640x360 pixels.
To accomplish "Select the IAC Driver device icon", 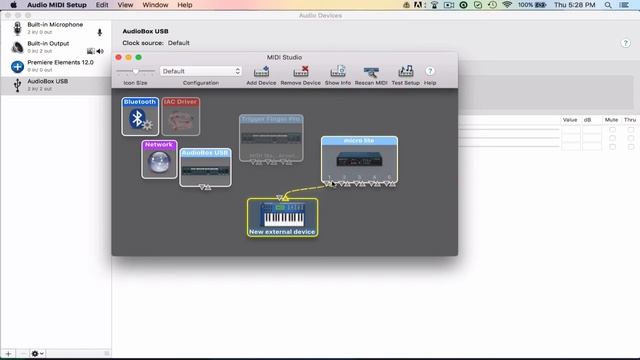I will (x=181, y=116).
